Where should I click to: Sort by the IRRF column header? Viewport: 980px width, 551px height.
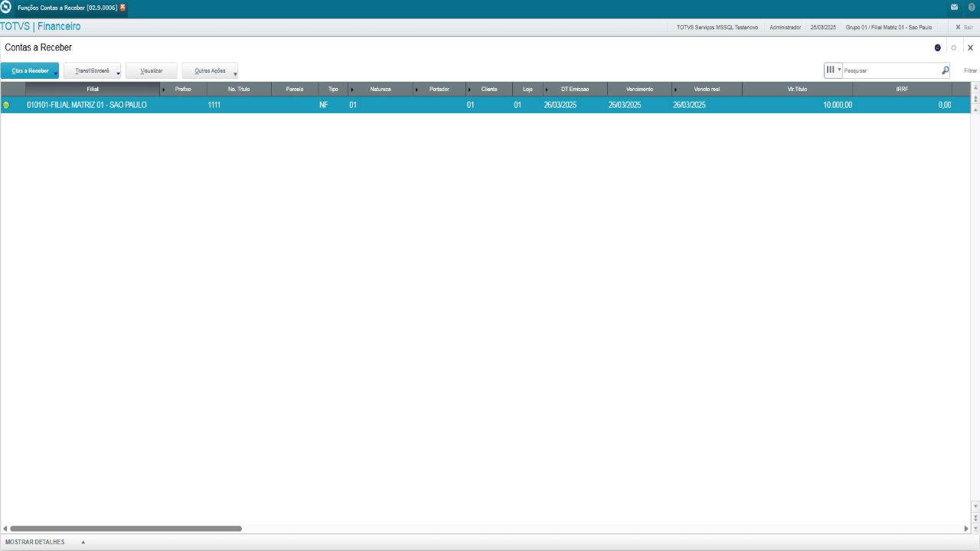[x=902, y=89]
